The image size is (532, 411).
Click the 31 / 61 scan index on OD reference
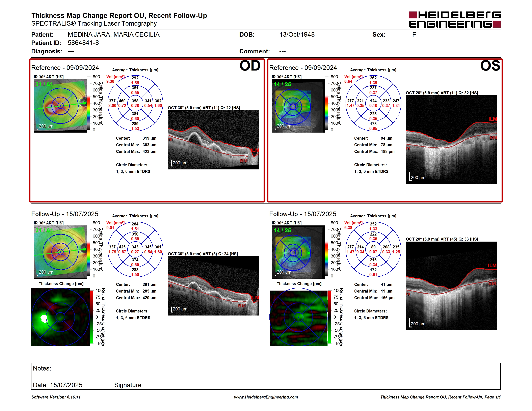coord(44,84)
